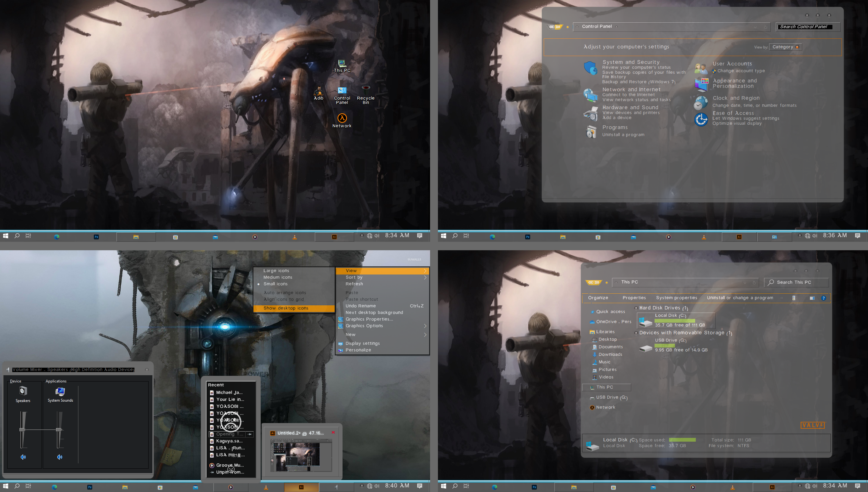
Task: Open the View network status and tasks link
Action: 636,100
